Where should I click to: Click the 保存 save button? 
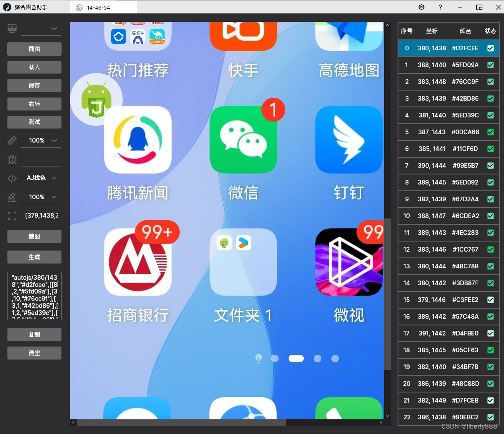34,86
